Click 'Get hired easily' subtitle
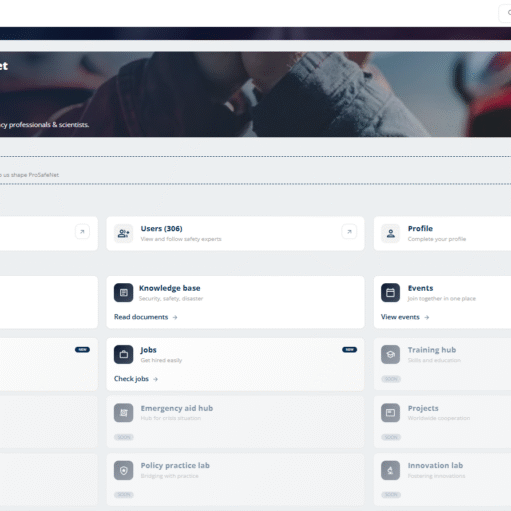Screen dimensions: 511x511 click(161, 360)
